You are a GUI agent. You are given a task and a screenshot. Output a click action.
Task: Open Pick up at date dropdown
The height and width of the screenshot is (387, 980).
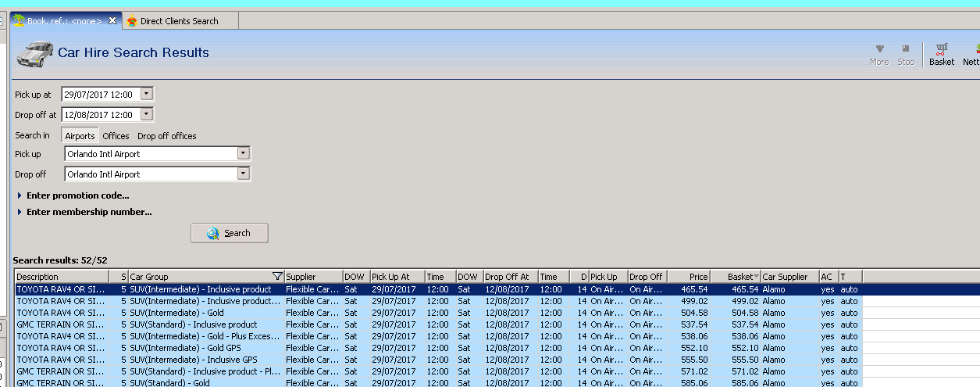[x=148, y=94]
